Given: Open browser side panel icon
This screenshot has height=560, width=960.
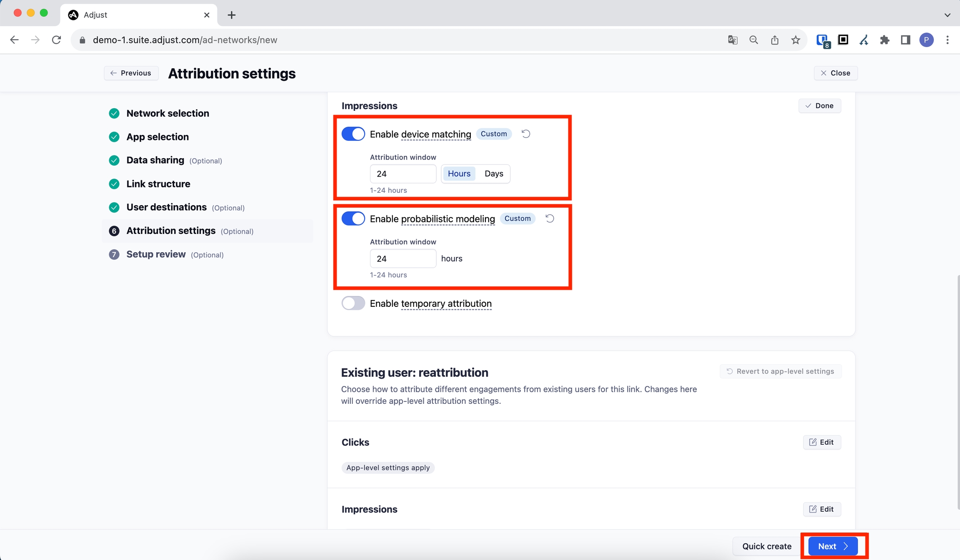Looking at the screenshot, I should tap(905, 40).
